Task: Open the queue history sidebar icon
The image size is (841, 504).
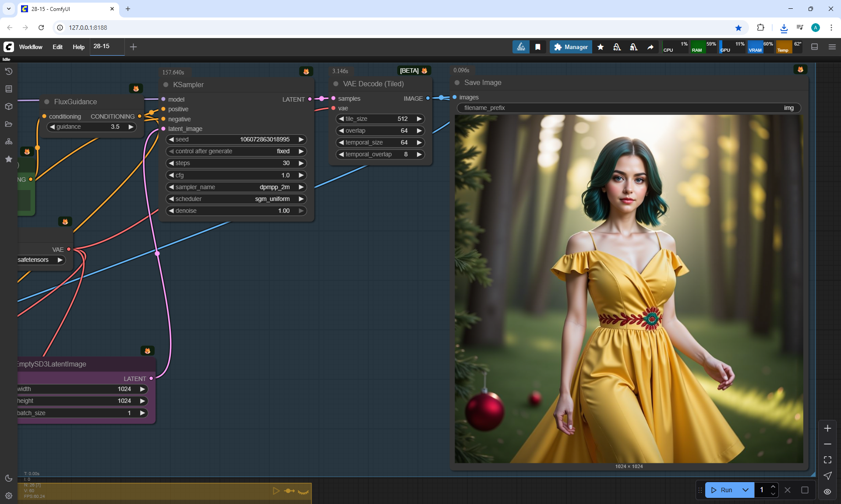Action: (9, 71)
